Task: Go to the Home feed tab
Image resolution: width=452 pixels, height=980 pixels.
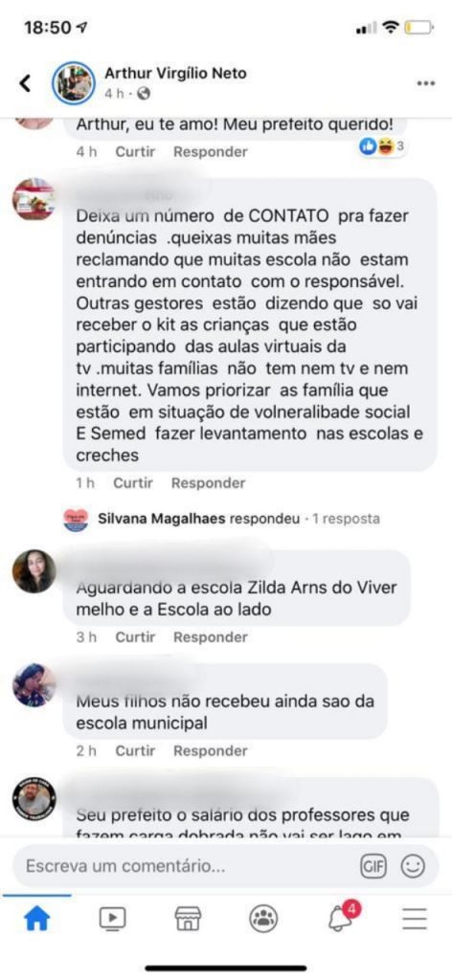Action: point(36,918)
